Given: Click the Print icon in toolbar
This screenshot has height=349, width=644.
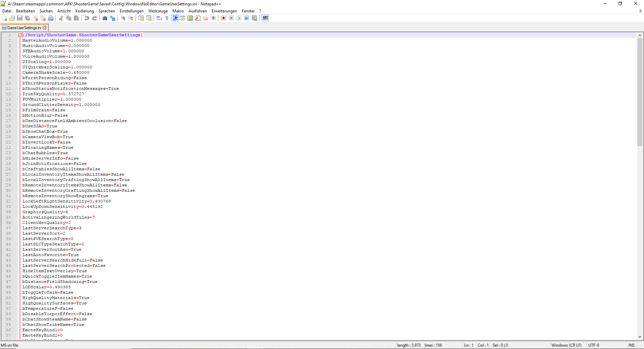Looking at the screenshot, I should click(51, 18).
